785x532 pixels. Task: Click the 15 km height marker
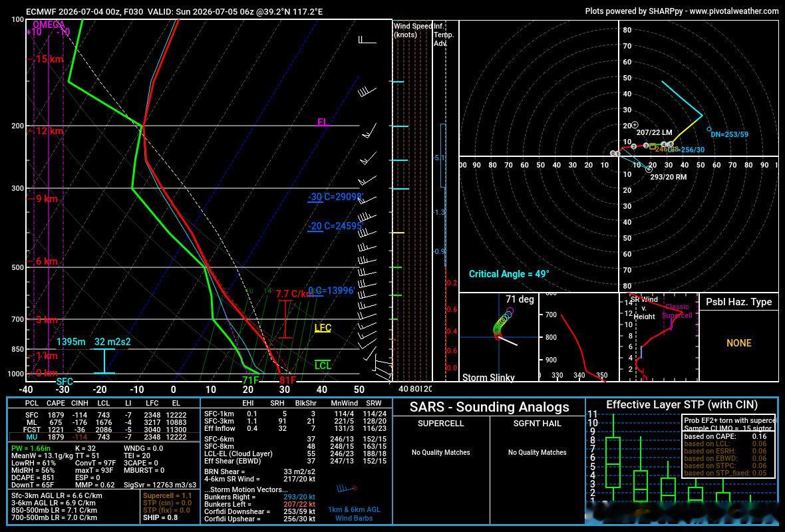50,59
